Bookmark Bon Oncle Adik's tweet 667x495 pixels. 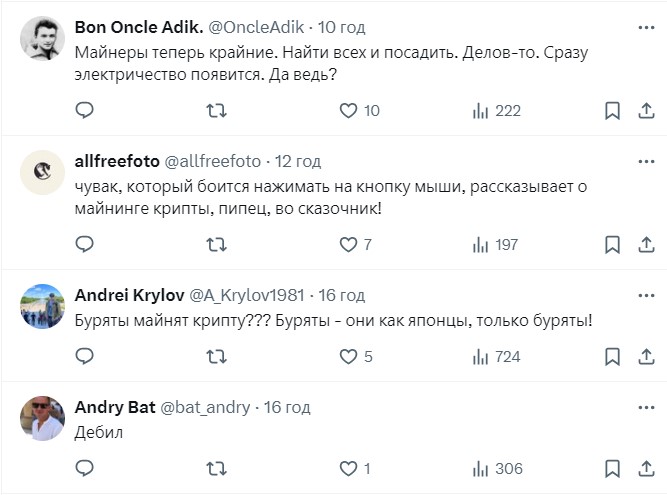[613, 110]
